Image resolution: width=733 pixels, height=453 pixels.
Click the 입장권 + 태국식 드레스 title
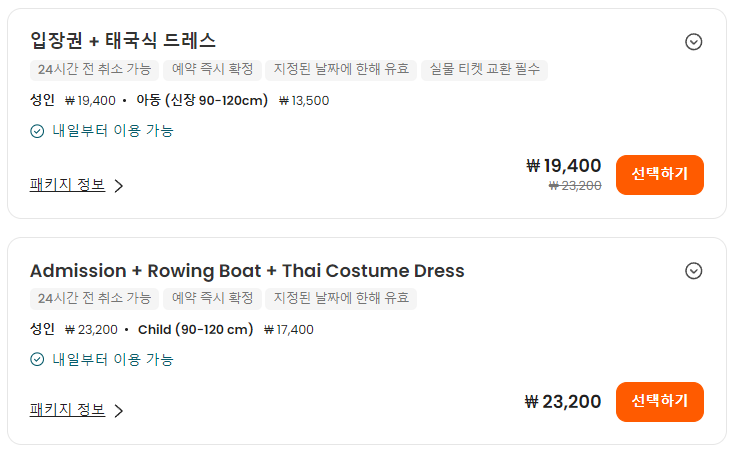[123, 41]
